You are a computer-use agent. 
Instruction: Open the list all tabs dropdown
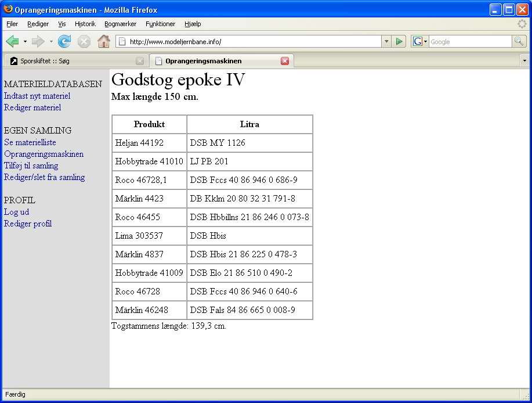click(524, 61)
